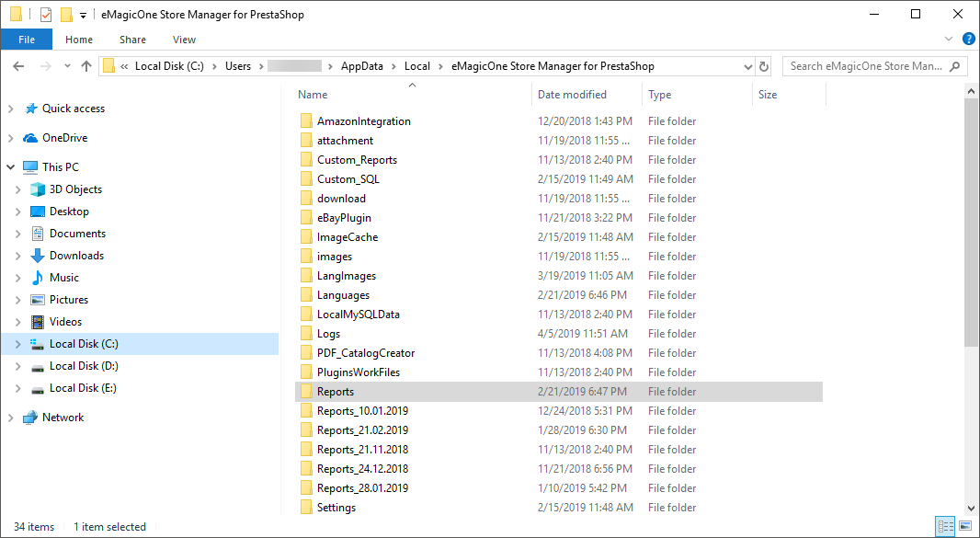This screenshot has width=980, height=538.
Task: Select the Pictures icon in sidebar
Action: pos(38,301)
